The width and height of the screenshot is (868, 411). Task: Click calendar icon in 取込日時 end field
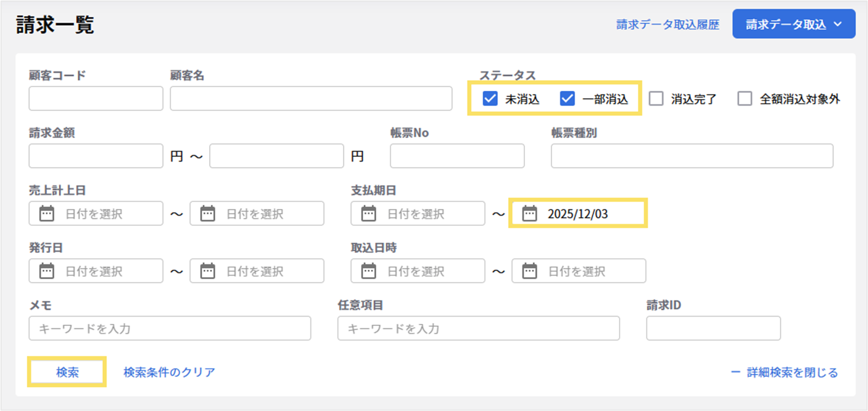(530, 271)
